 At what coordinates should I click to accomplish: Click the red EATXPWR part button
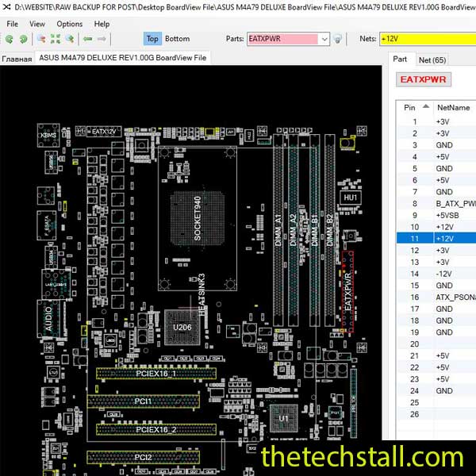(x=423, y=79)
